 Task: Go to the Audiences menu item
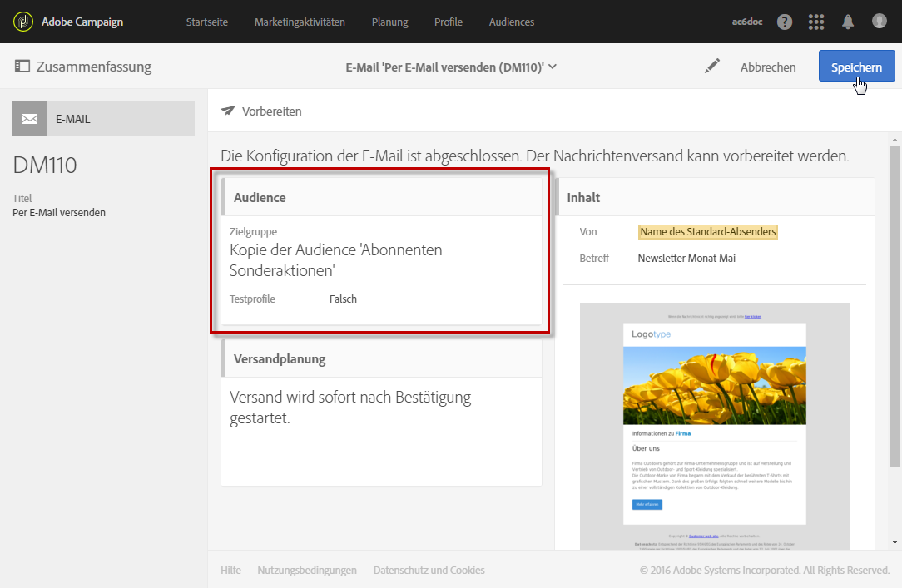[x=512, y=22]
